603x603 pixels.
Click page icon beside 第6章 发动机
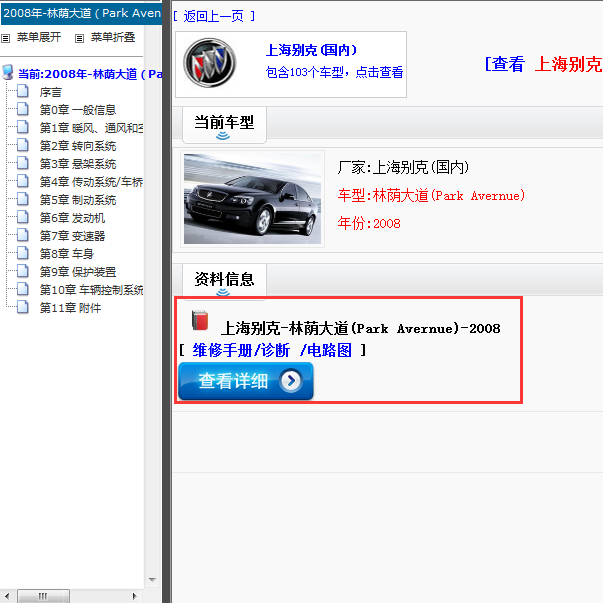(x=23, y=217)
